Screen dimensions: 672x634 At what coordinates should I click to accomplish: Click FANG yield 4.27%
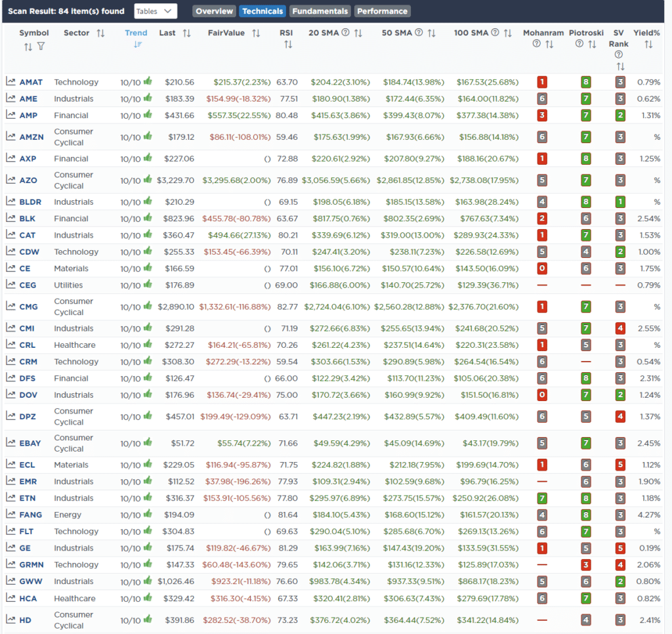tap(649, 515)
